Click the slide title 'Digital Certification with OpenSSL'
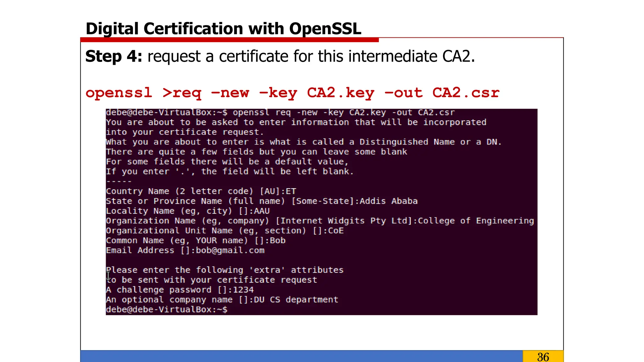Viewport: 644px width, 362px height. (x=223, y=29)
